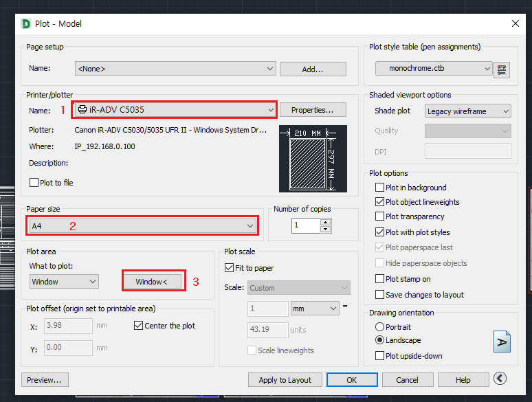
Task: Click the Canon iR-ADV C5030/5035 plotter text
Action: point(170,130)
